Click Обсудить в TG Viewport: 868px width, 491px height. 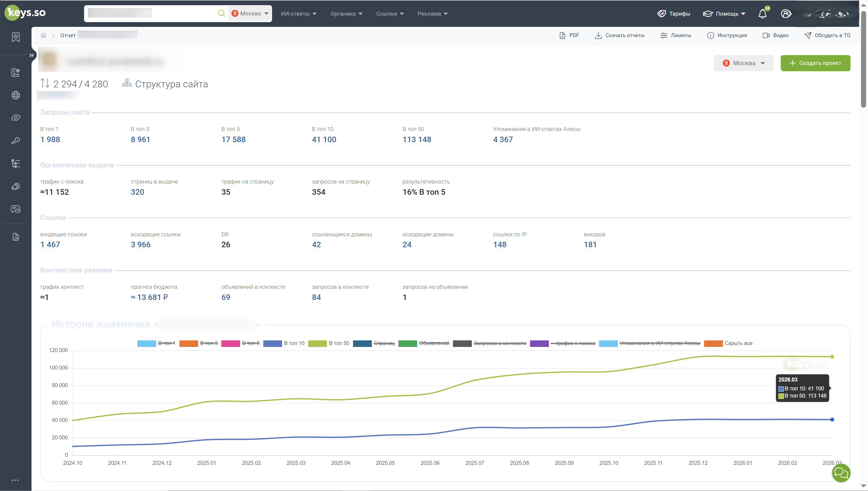(827, 35)
